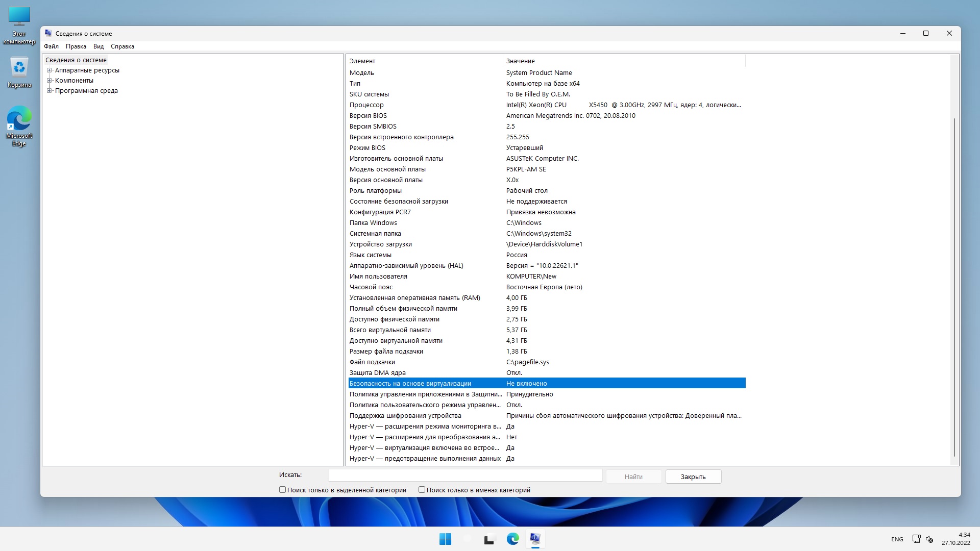Click the System Information taskbar icon
The width and height of the screenshot is (980, 551).
coord(535,539)
